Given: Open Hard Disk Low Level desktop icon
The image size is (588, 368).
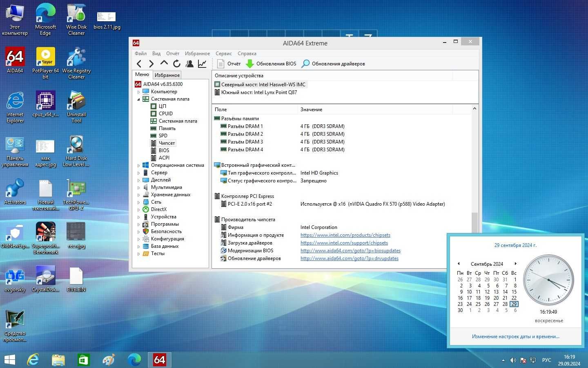Looking at the screenshot, I should coord(76,151).
